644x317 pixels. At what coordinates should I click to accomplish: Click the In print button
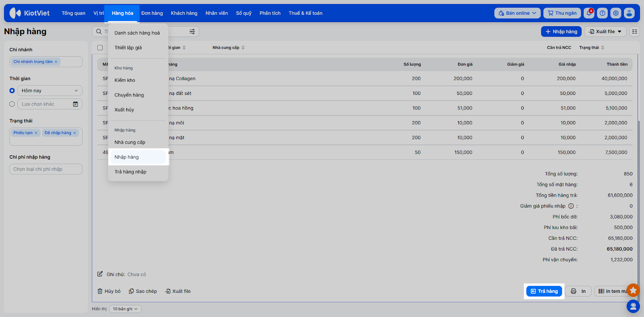578,291
